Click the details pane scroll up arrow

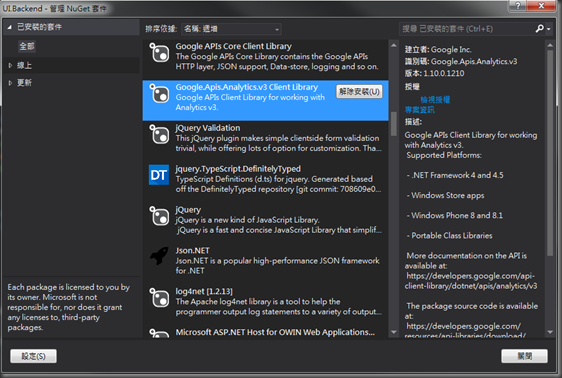click(550, 46)
